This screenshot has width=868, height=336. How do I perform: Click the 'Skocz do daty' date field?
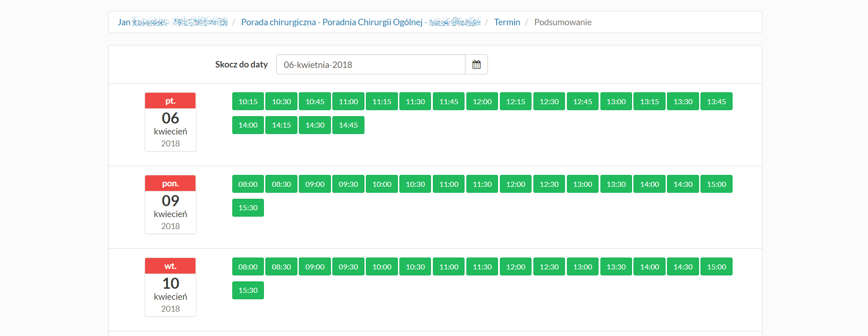tap(370, 65)
